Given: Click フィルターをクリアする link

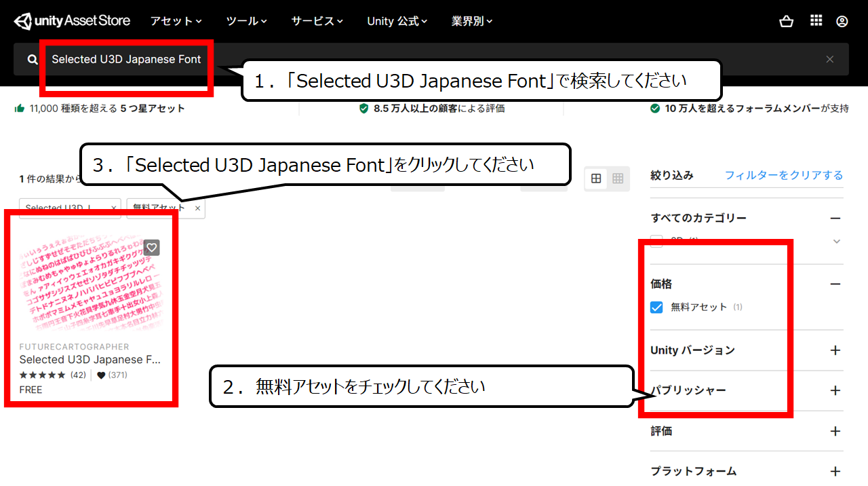Looking at the screenshot, I should point(784,175).
